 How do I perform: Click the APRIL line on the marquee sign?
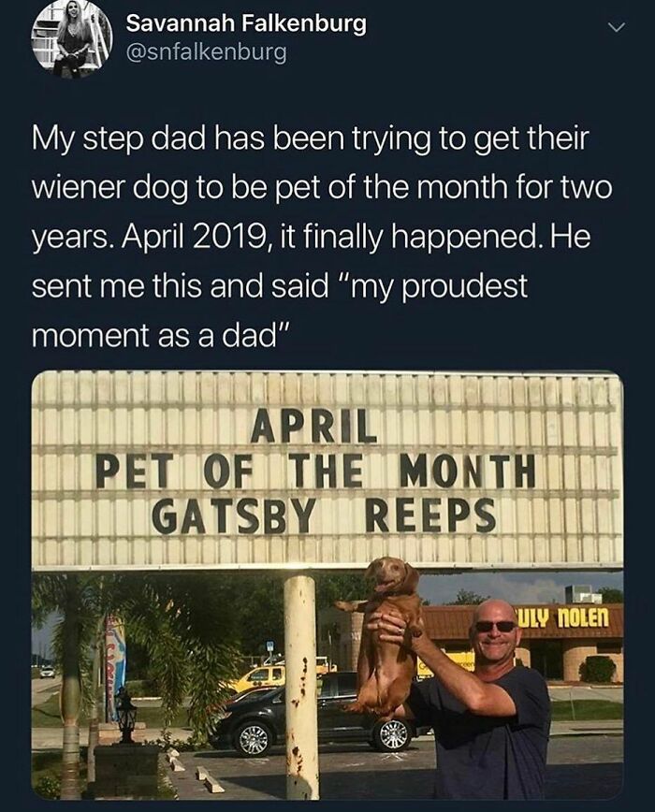coord(314,425)
